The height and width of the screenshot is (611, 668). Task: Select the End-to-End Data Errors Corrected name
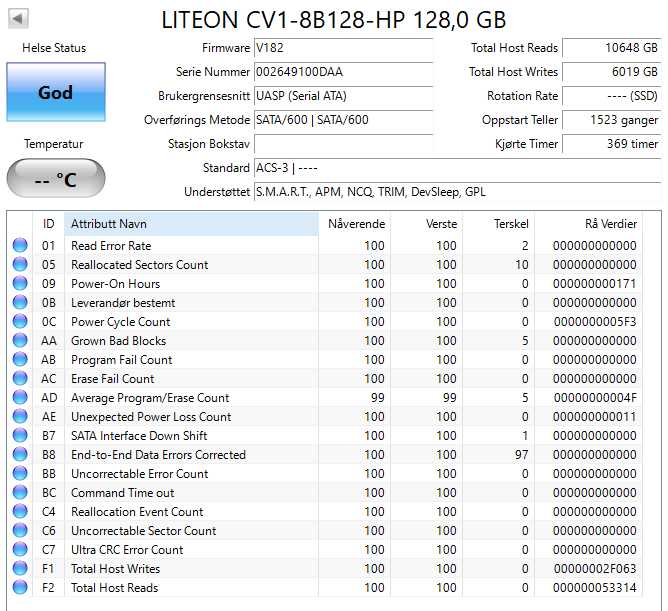tap(158, 455)
